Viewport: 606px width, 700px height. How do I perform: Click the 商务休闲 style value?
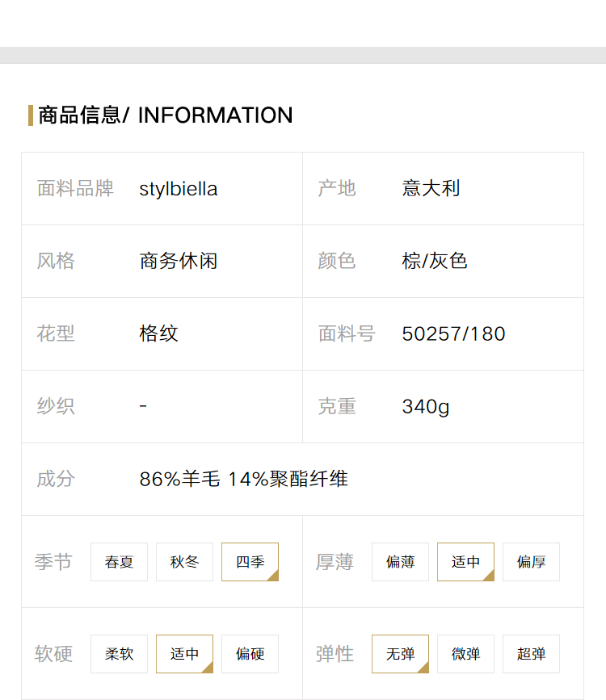point(179,261)
